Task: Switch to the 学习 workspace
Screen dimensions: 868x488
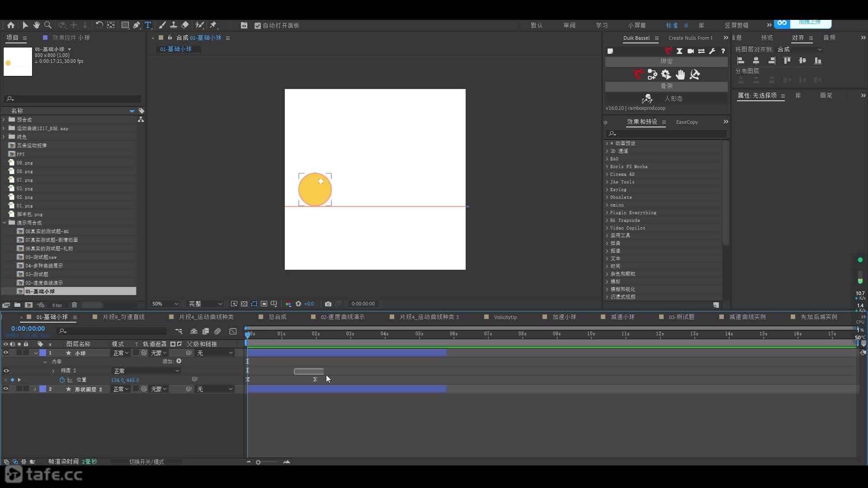Action: (x=602, y=25)
